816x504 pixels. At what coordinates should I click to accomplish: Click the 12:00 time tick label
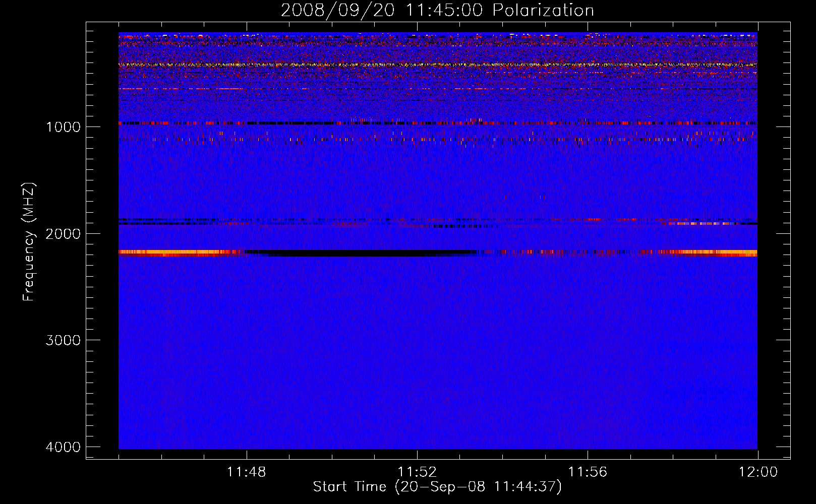pyautogui.click(x=758, y=472)
